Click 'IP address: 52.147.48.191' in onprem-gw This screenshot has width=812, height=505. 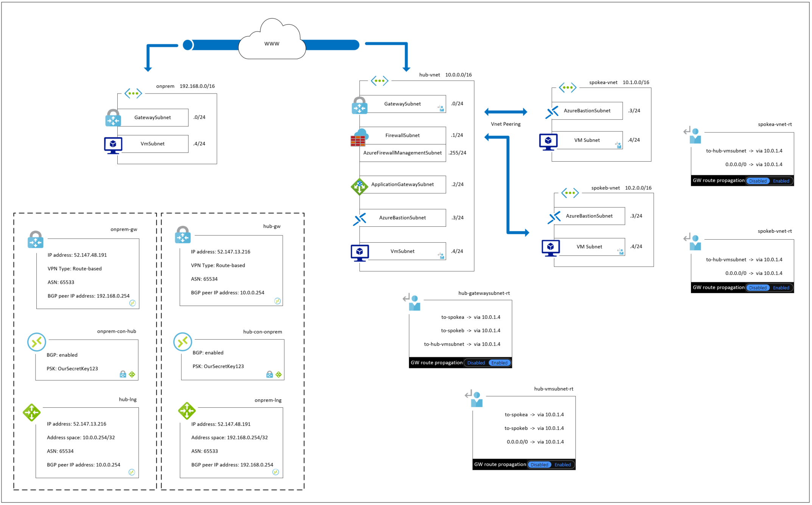tap(77, 255)
